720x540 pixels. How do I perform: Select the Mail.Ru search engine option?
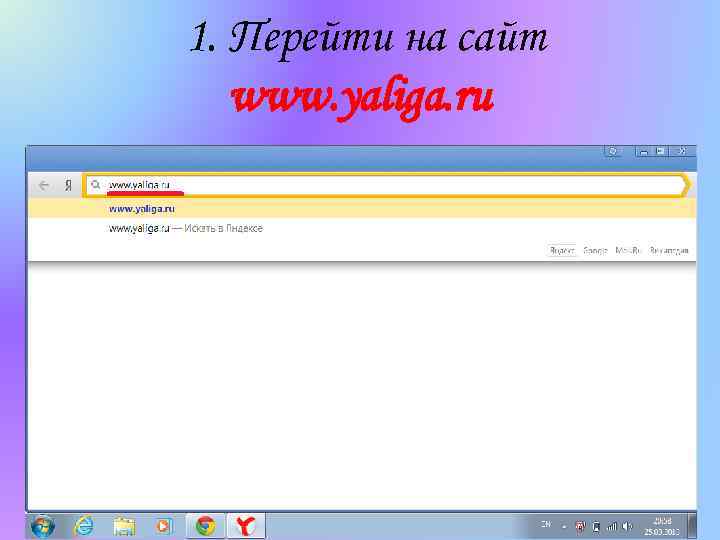coord(628,251)
